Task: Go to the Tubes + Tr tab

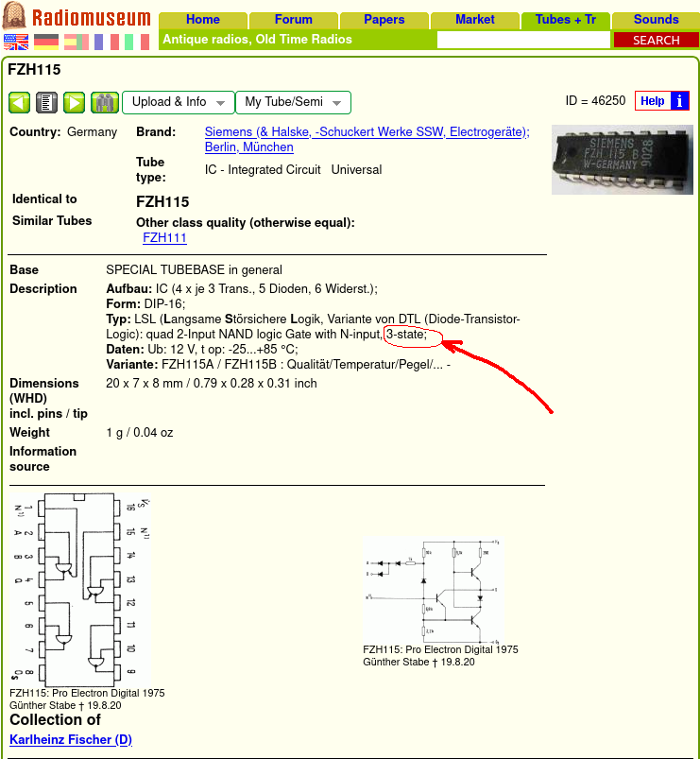Action: (x=565, y=20)
